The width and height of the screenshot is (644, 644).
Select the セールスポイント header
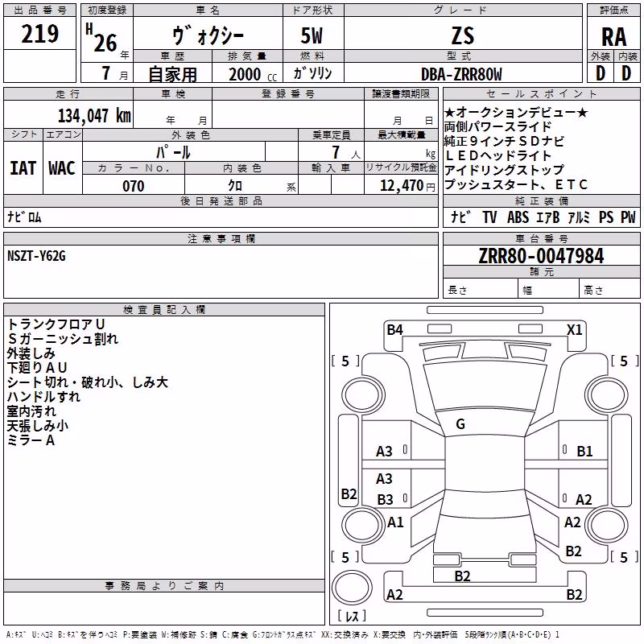541,93
